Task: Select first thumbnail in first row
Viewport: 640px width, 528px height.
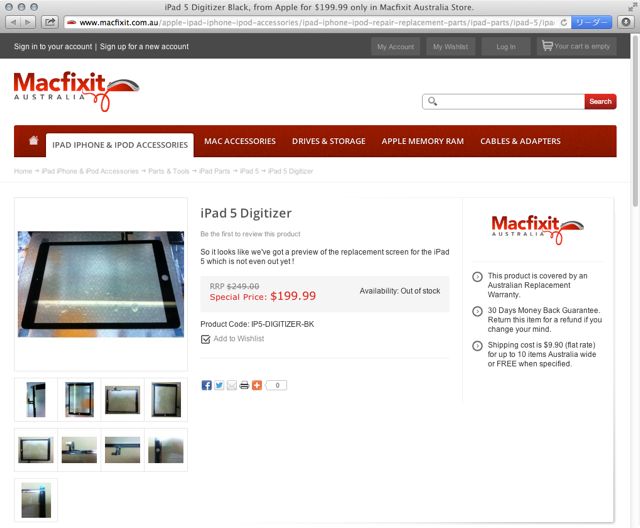Action: [36, 399]
